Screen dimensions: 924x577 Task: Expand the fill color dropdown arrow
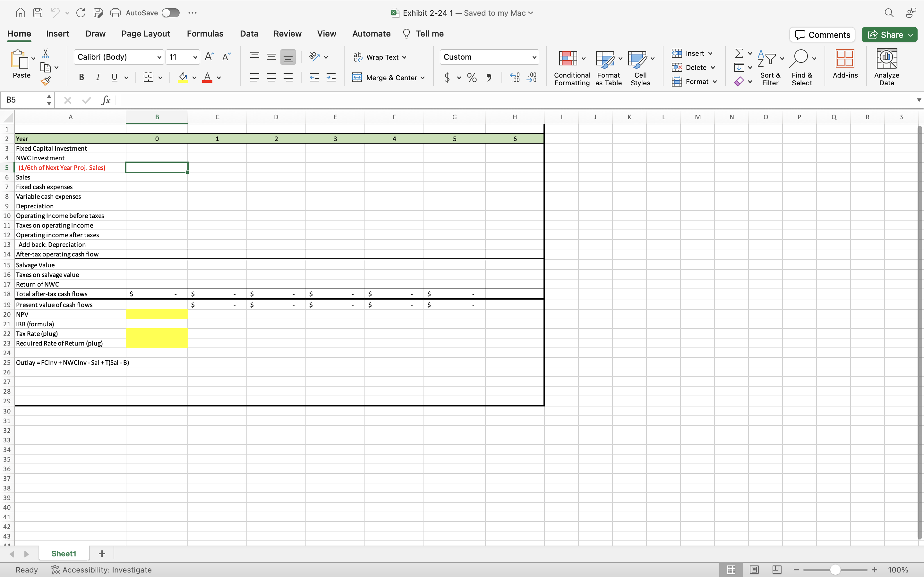coord(195,78)
